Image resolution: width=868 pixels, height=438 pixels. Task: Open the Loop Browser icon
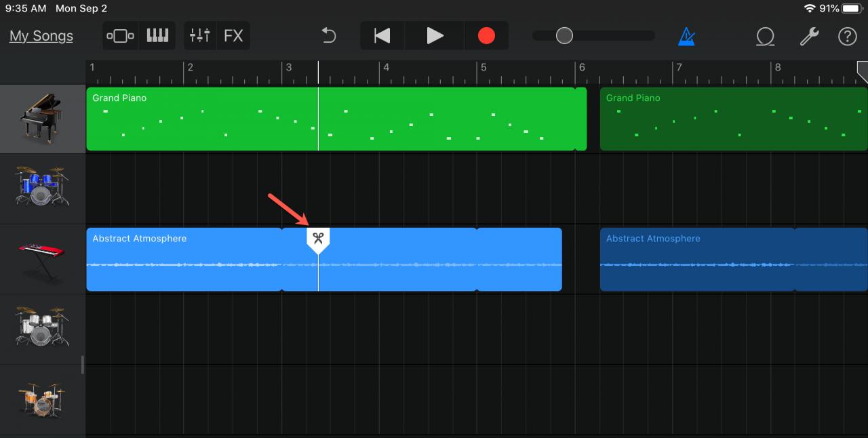[765, 36]
